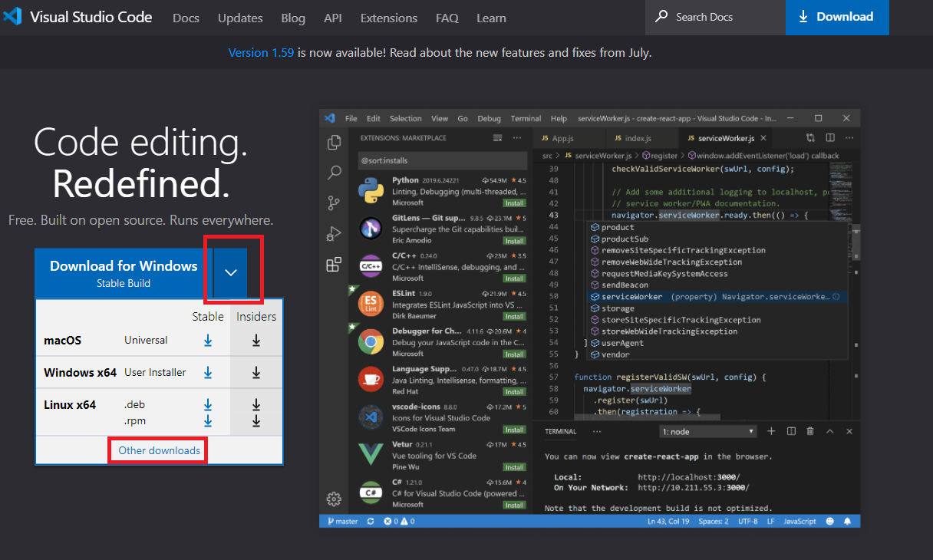The width and height of the screenshot is (933, 560).
Task: Click the split editor icon in the editor toolbar
Action: 829,138
